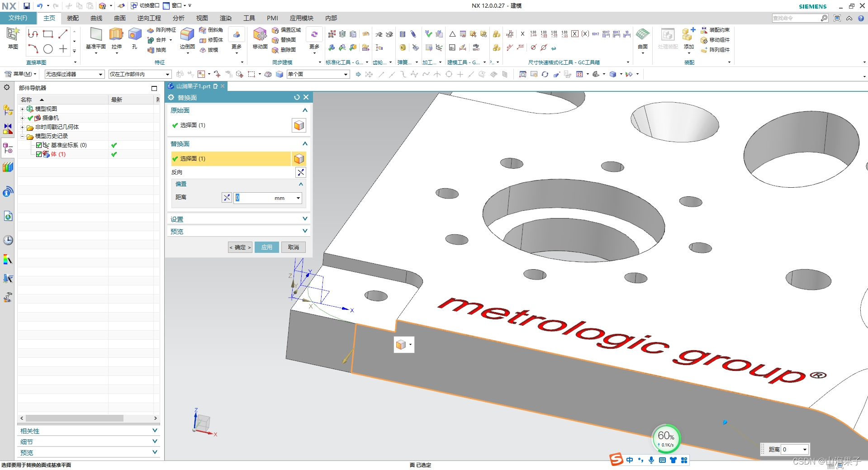Choose Move Component (移动组件)
Image resolution: width=868 pixels, height=470 pixels.
[715, 40]
